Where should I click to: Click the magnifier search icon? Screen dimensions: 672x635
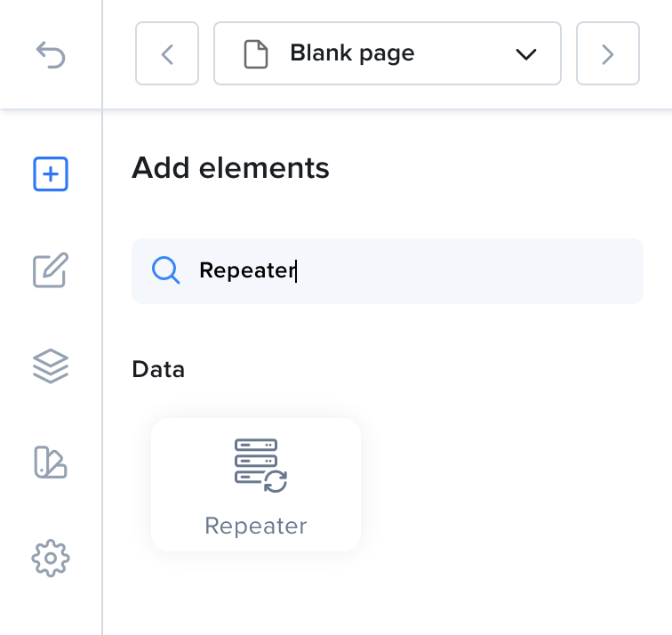[166, 270]
